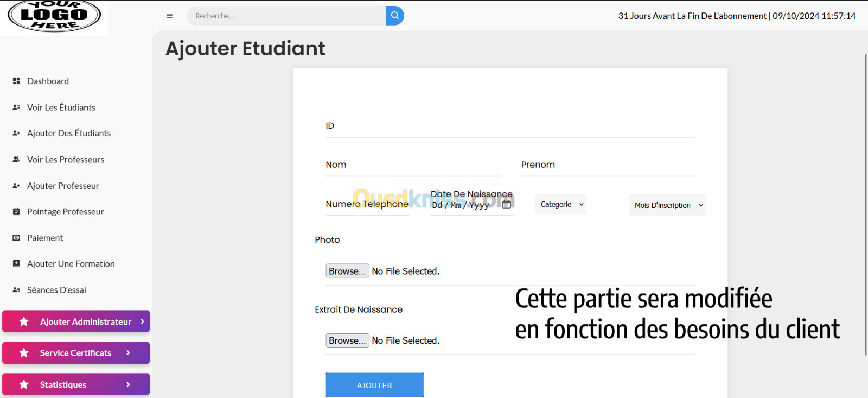Go to Paiement page

[45, 238]
